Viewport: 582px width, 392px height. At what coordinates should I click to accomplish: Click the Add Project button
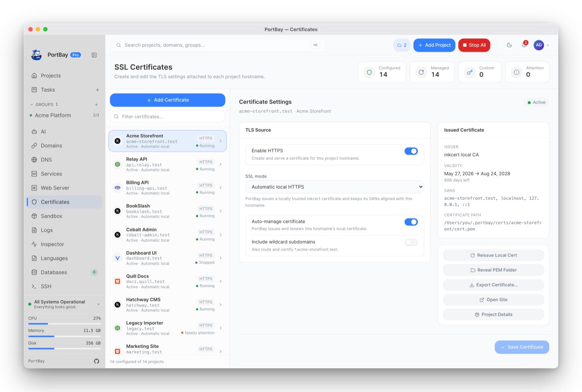coord(434,45)
